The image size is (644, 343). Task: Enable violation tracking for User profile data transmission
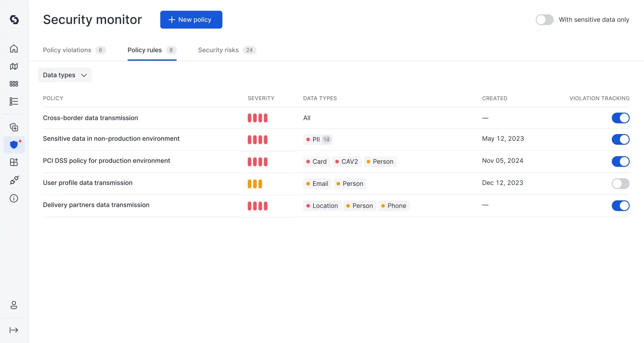[621, 184]
